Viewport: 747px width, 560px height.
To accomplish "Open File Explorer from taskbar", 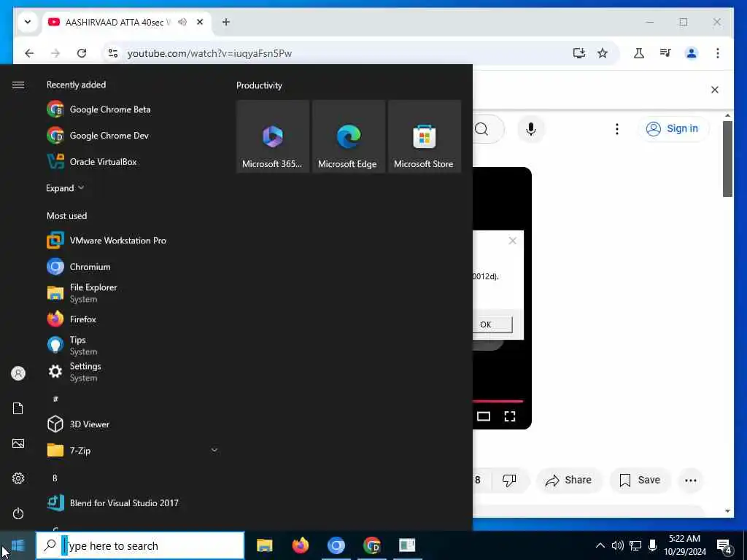I will click(264, 545).
